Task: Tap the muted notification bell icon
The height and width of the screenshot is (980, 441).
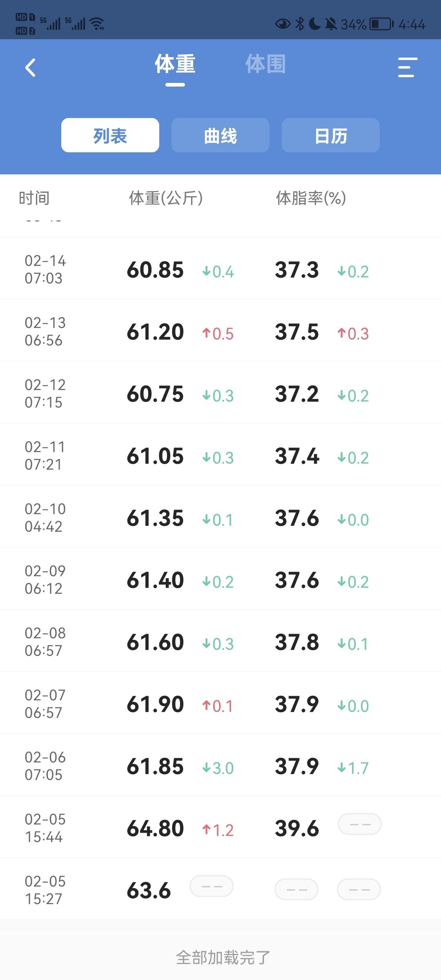Action: click(x=331, y=24)
